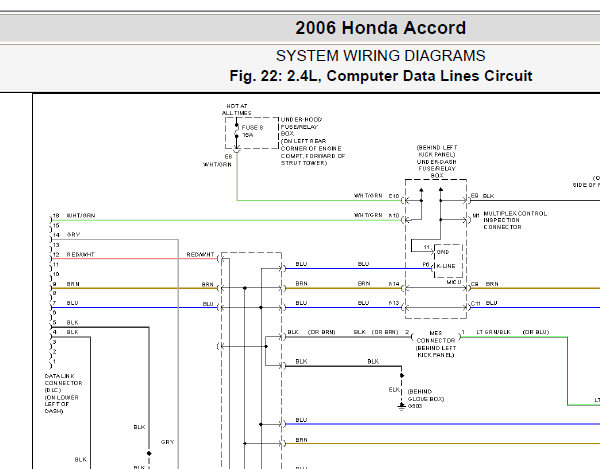The image size is (600, 469).
Task: Click "BLK" label at DLC pin 5
Action: click(72, 322)
